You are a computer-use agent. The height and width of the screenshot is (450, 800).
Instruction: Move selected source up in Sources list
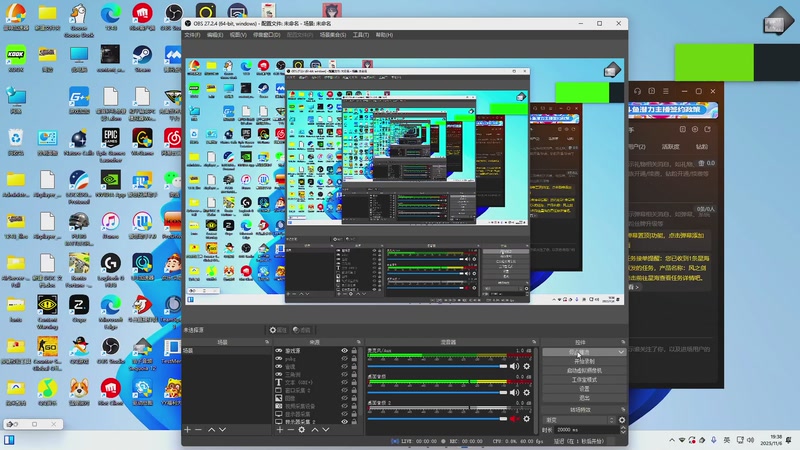[315, 430]
